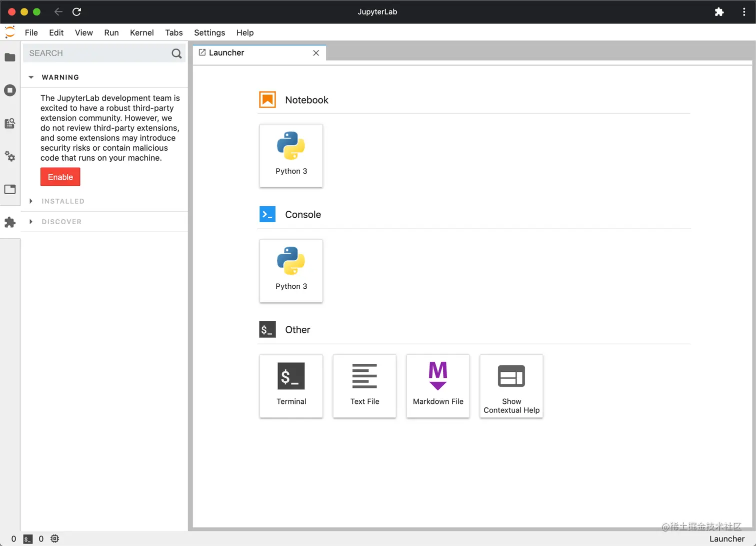Open the File menu

point(31,33)
